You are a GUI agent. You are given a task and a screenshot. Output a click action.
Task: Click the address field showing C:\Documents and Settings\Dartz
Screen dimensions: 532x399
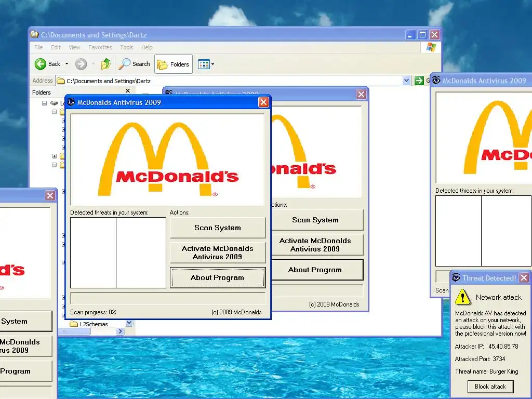(233, 81)
